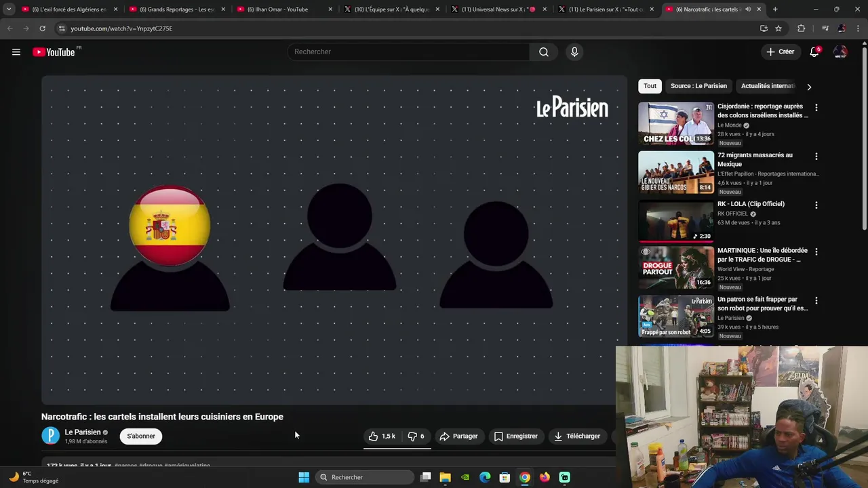Image resolution: width=868 pixels, height=488 pixels.
Task: Close the Ilhan Omar - YouTube tab
Action: point(330,9)
